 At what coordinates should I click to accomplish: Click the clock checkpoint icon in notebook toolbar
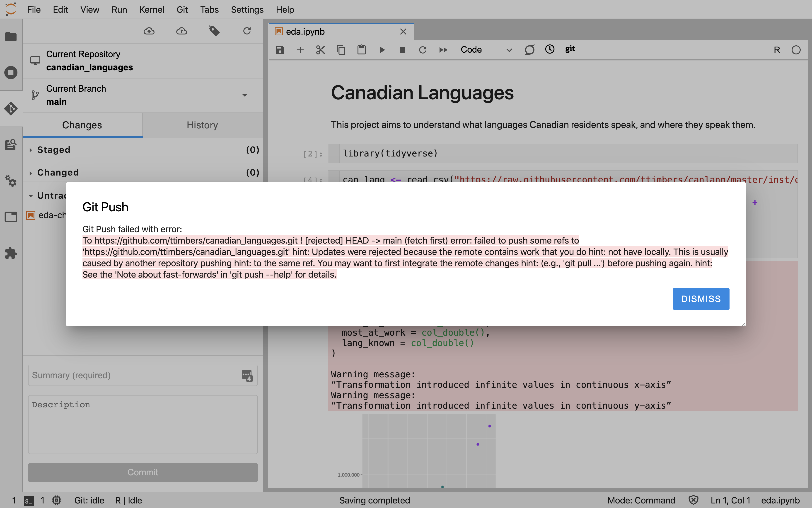click(x=550, y=49)
